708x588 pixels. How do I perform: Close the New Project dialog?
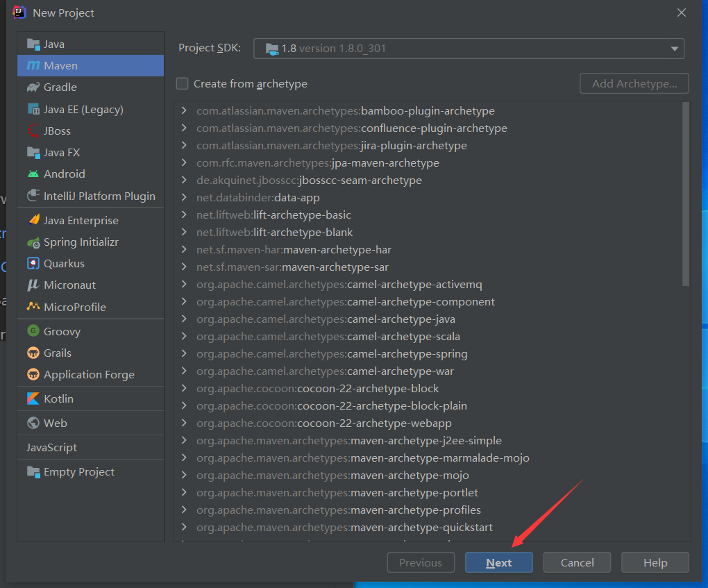coord(682,12)
